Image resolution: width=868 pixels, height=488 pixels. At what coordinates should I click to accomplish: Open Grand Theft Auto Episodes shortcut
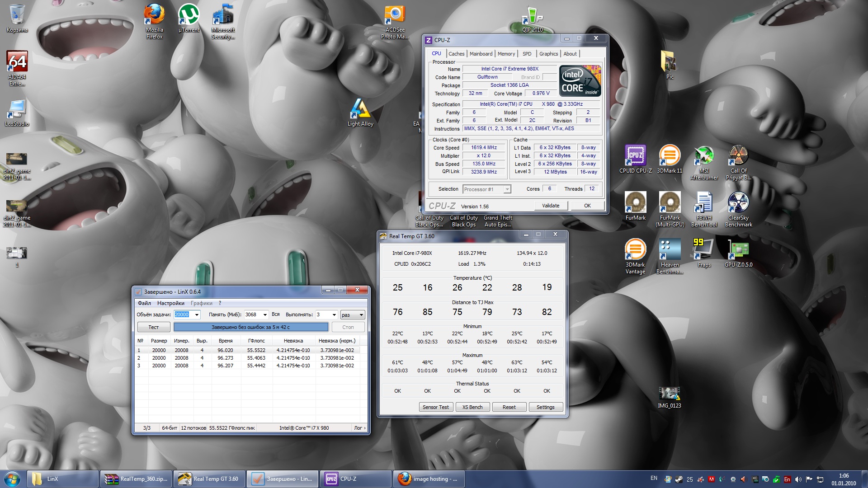pyautogui.click(x=498, y=221)
